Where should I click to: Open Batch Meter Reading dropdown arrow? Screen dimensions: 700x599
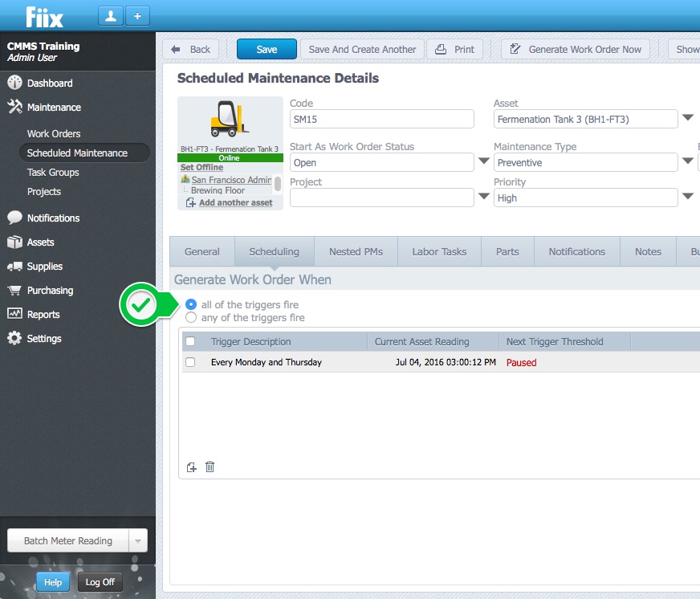[138, 541]
